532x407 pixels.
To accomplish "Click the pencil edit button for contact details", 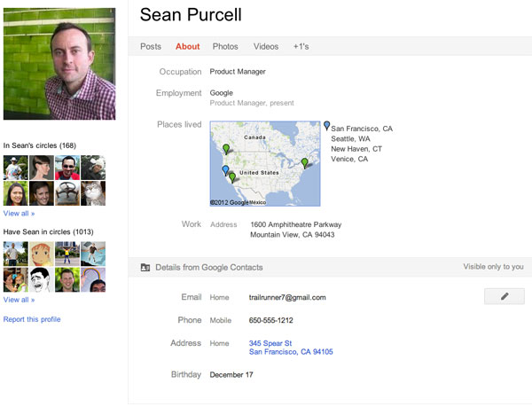I will point(505,296).
